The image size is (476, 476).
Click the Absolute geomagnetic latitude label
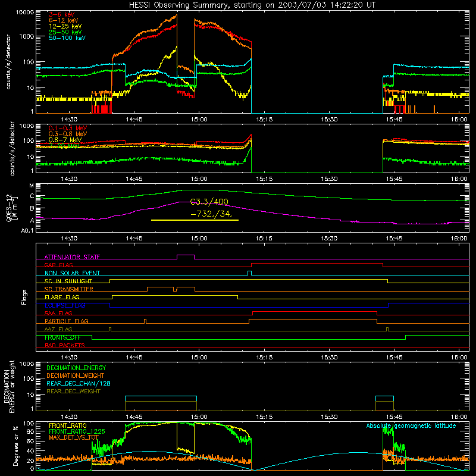(x=411, y=425)
